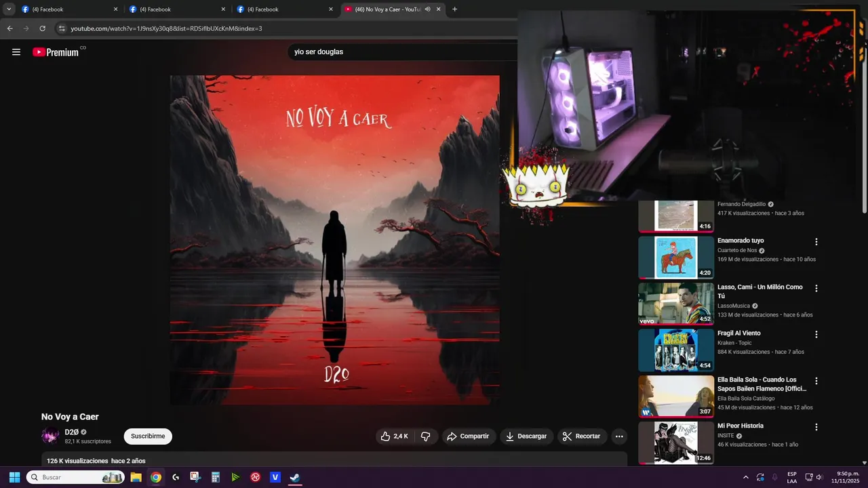The width and height of the screenshot is (868, 488).
Task: Show hidden system tray icons
Action: 746,477
